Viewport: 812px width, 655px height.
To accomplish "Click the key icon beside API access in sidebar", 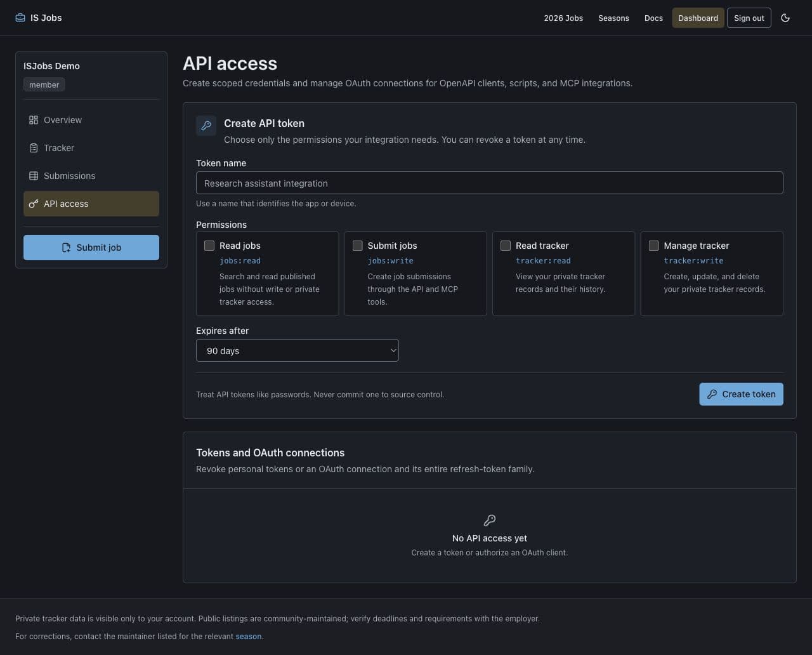I will tap(34, 204).
